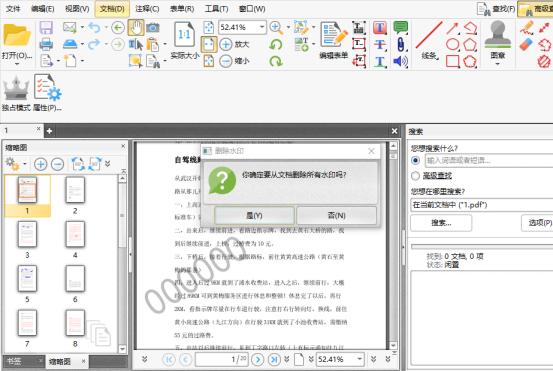This screenshot has width=553, height=371.
Task: Select the selected search text radio button
Action: 415,160
